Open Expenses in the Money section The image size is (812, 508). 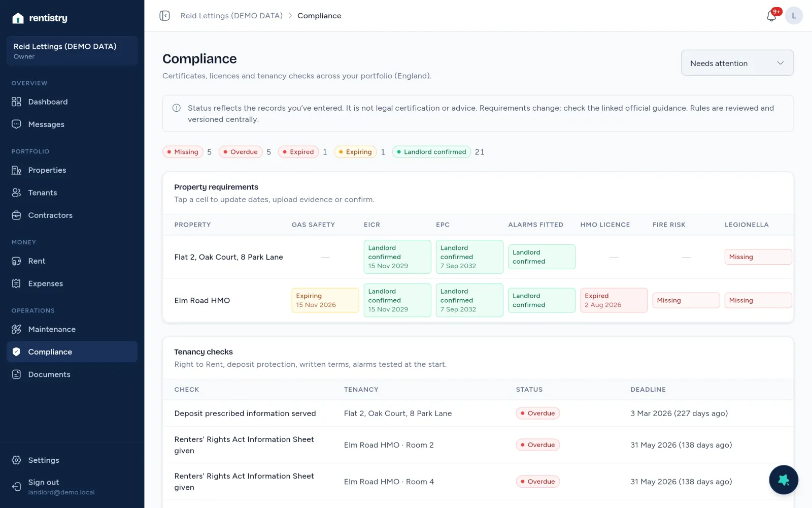click(72, 283)
